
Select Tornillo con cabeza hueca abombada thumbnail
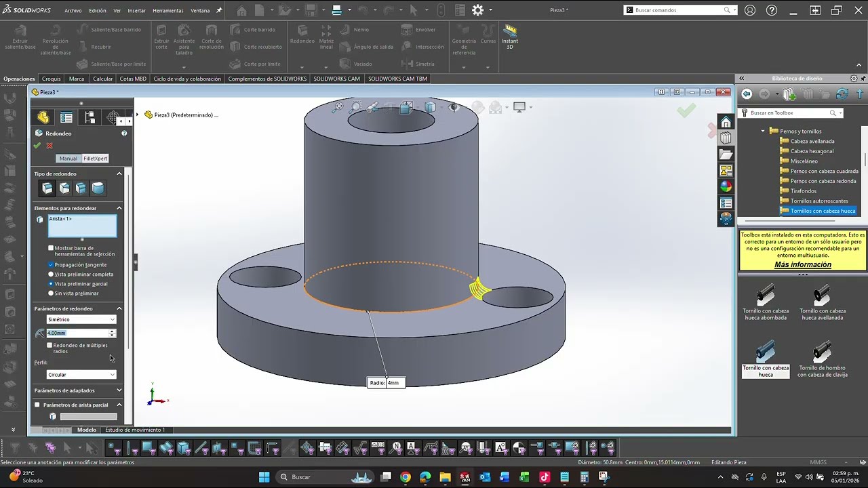pyautogui.click(x=765, y=302)
